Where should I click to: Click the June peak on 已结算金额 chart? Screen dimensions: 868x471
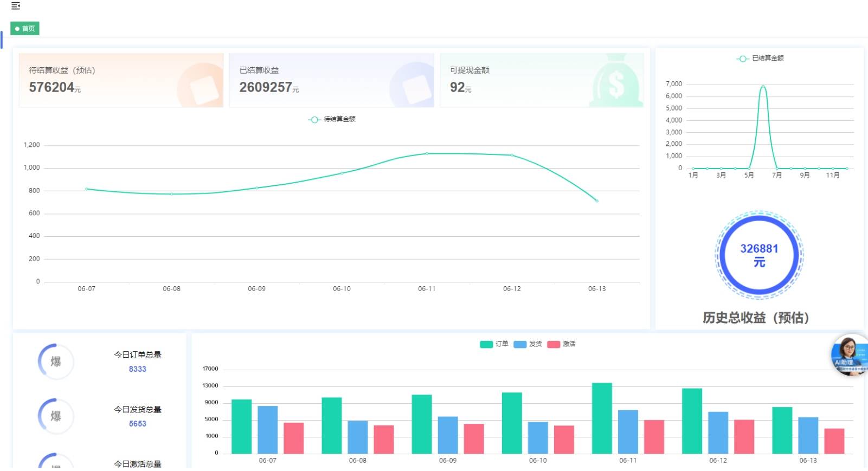tap(763, 86)
